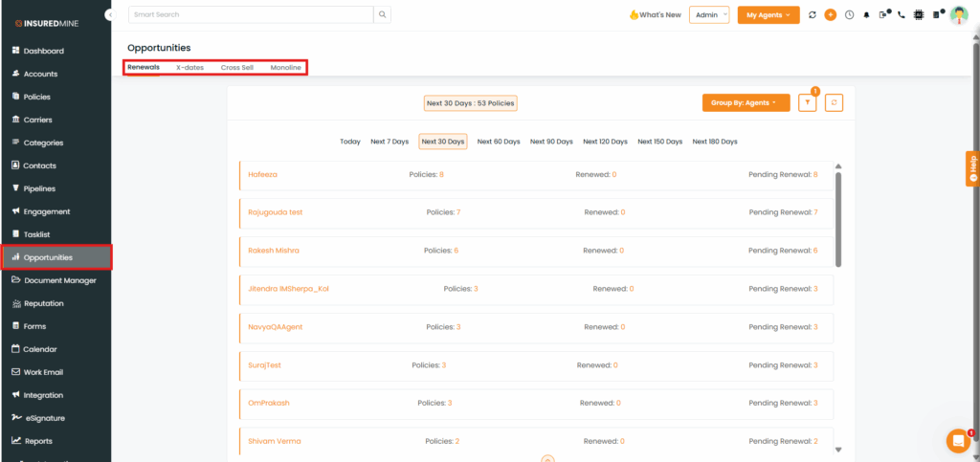The image size is (980, 462).
Task: Go to Pipelines in sidebar
Action: pyautogui.click(x=44, y=188)
